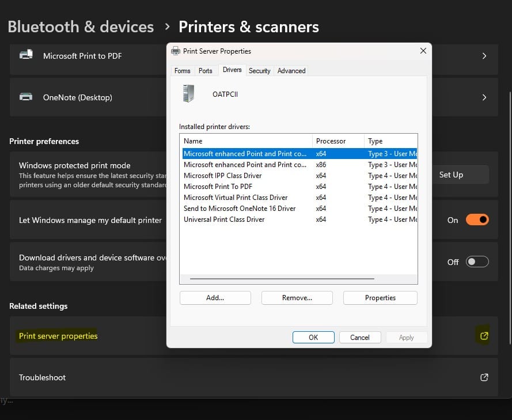Open Troubleshoot external link icon

[x=484, y=377]
